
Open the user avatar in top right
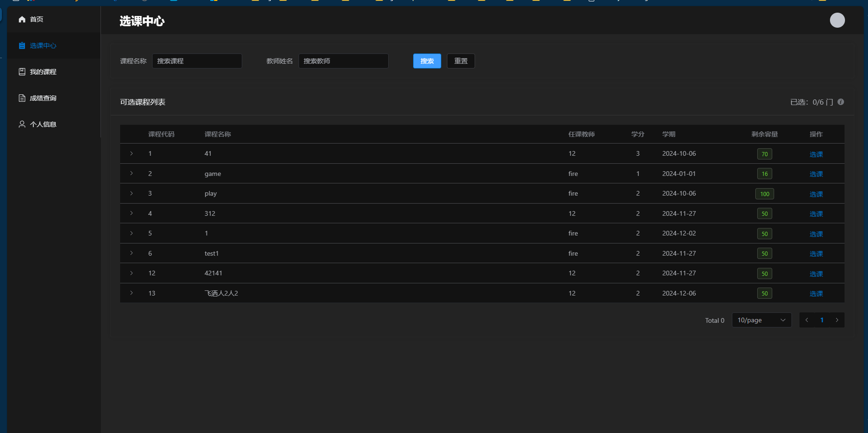point(837,20)
